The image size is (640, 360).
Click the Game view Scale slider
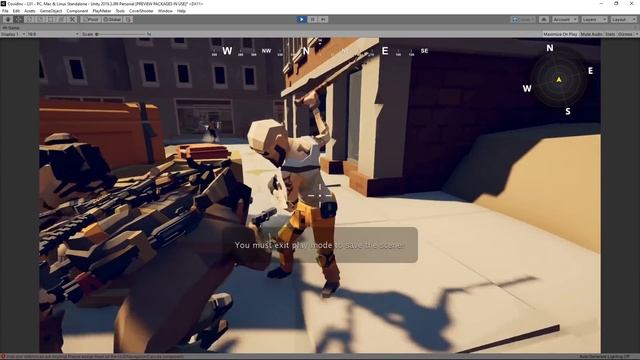click(121, 34)
